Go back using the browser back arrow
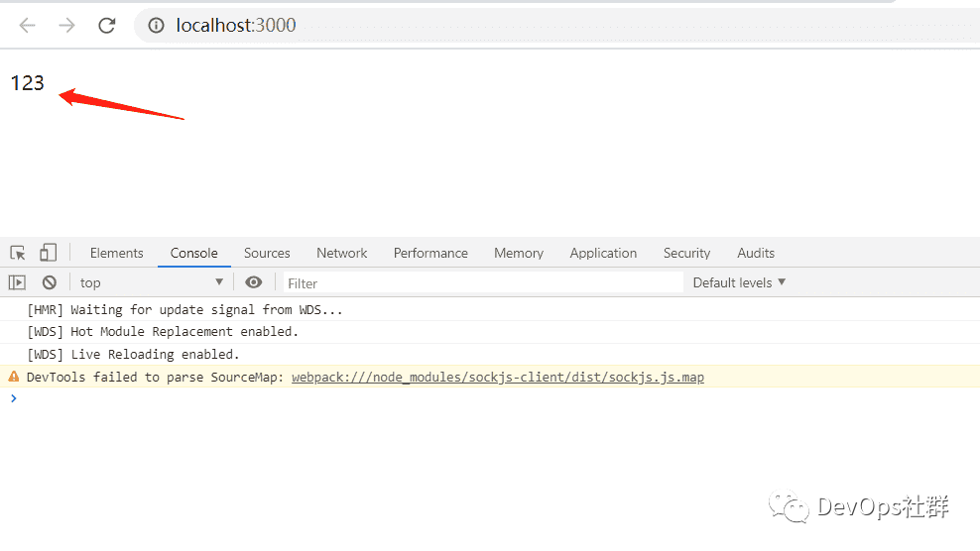 pos(28,26)
